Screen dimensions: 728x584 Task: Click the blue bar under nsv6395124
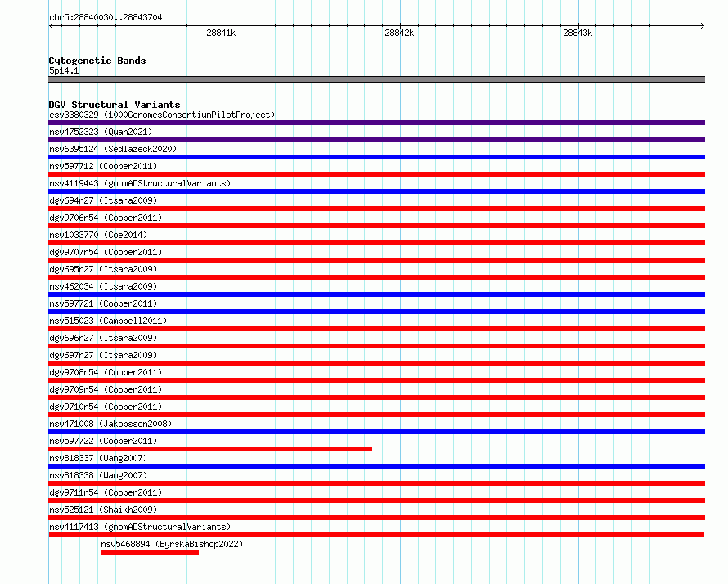376,157
